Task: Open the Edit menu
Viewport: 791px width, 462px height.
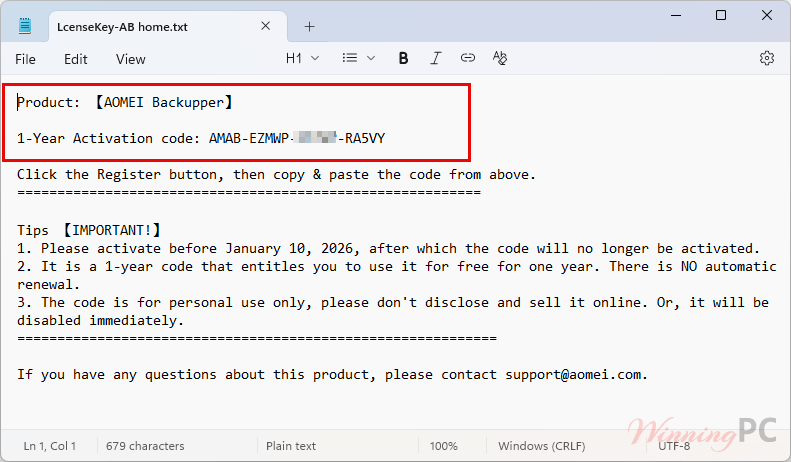Action: click(76, 59)
